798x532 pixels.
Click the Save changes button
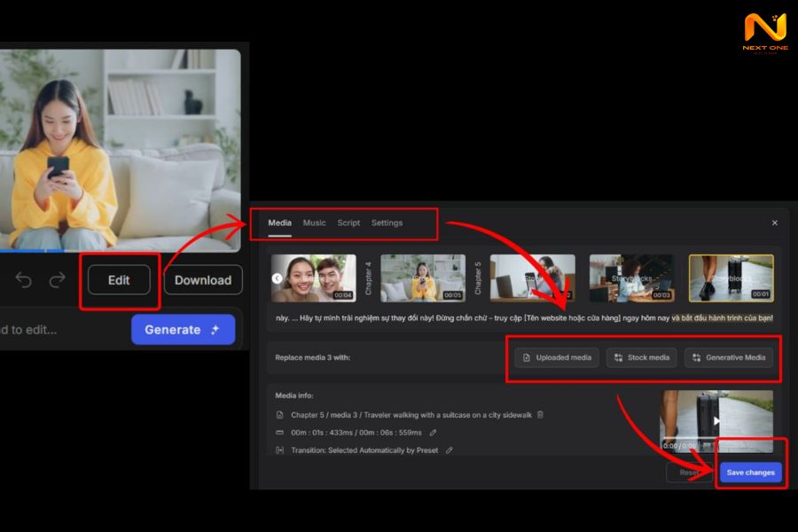(x=750, y=473)
